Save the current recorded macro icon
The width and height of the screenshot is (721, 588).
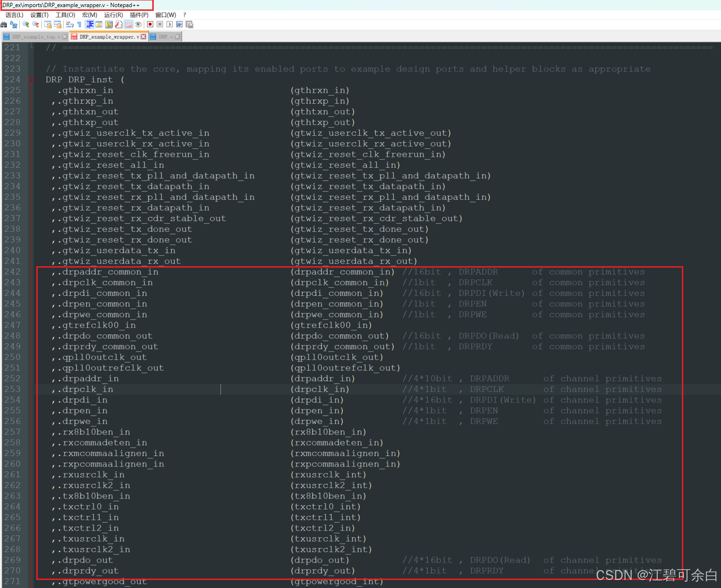click(x=190, y=24)
